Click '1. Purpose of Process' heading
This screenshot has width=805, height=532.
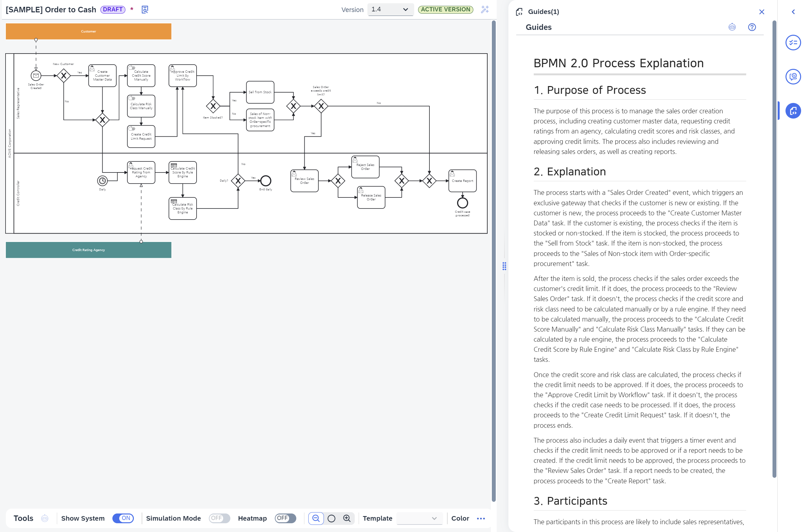click(590, 90)
